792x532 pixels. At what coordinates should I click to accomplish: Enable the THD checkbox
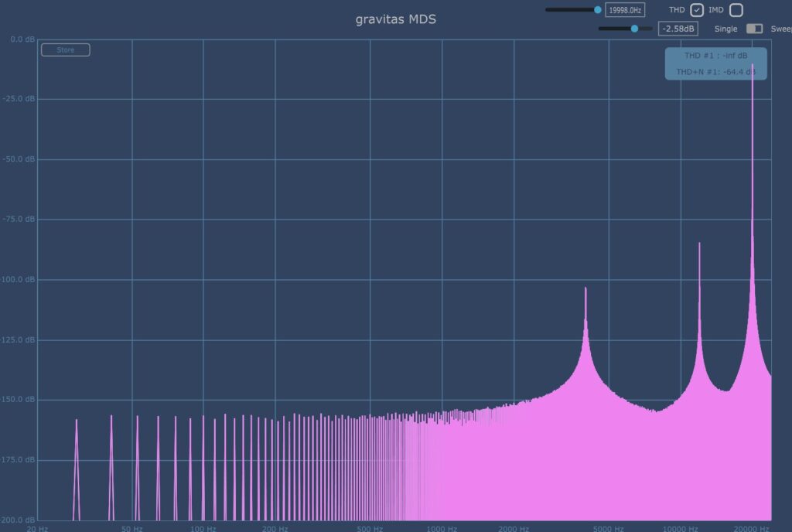coord(697,10)
